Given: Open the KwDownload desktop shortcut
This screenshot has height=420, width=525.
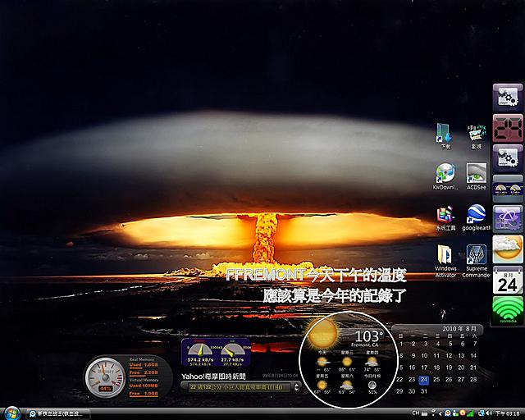Looking at the screenshot, I should (x=445, y=174).
